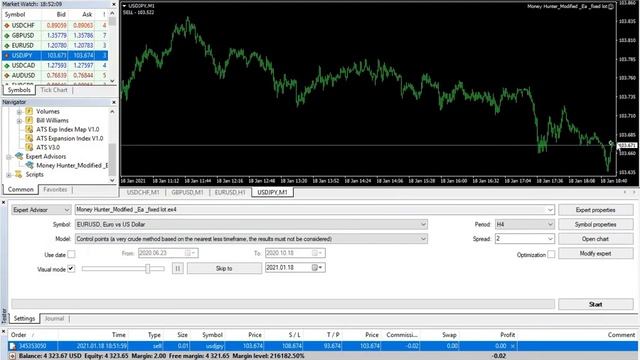Viewport: 640px width, 360px height.
Task: Collapse the Expert Advisors tree node
Action: tap(9, 157)
